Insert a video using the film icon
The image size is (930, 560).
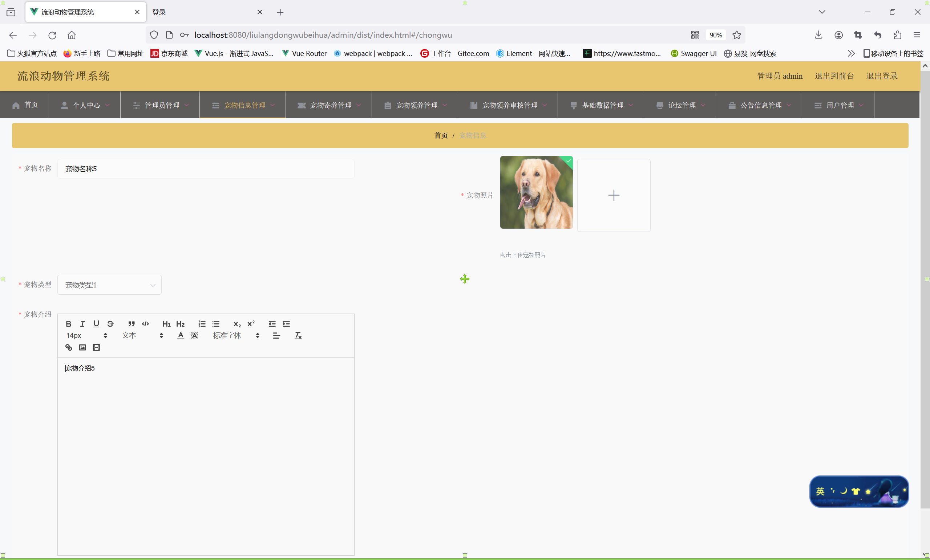(96, 347)
